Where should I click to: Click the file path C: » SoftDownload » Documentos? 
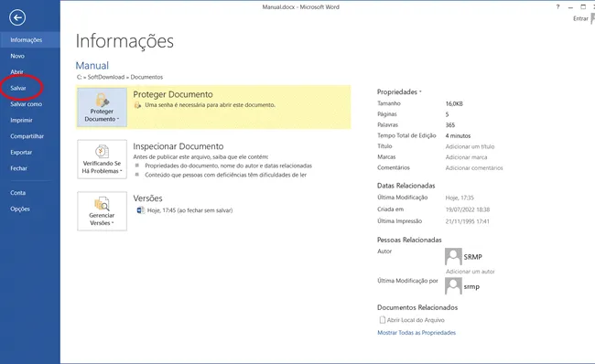[120, 77]
